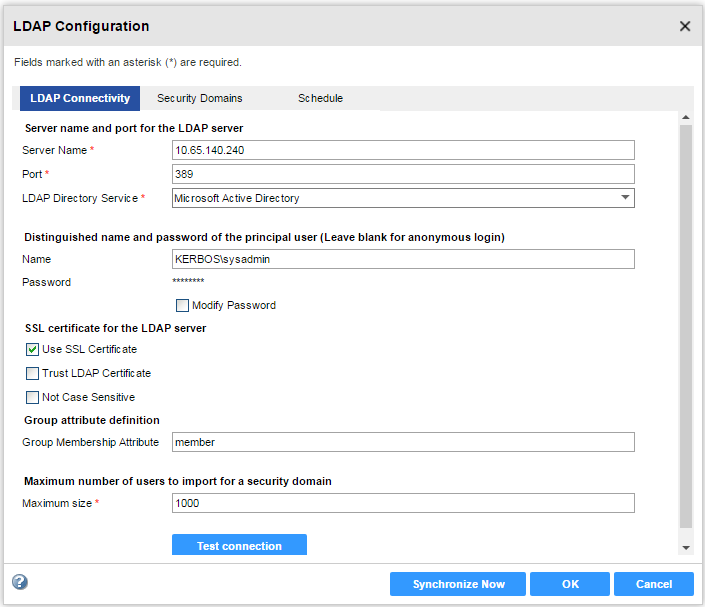The width and height of the screenshot is (705, 607).
Task: Confirm settings with the OK button
Action: tap(570, 584)
